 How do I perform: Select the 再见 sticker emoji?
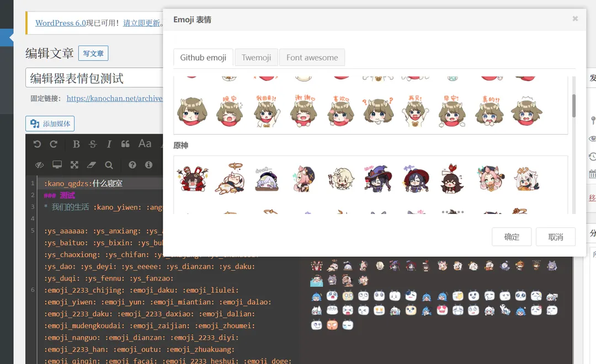415,111
